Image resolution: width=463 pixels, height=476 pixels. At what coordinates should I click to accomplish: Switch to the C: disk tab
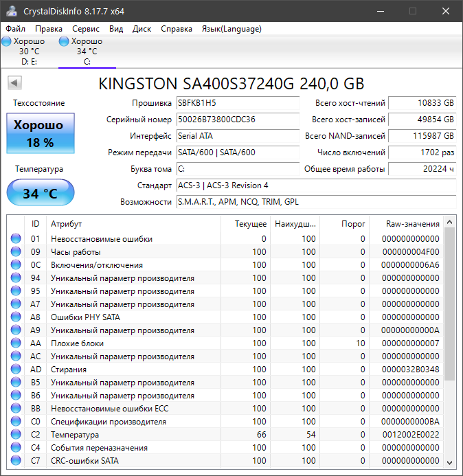point(87,52)
